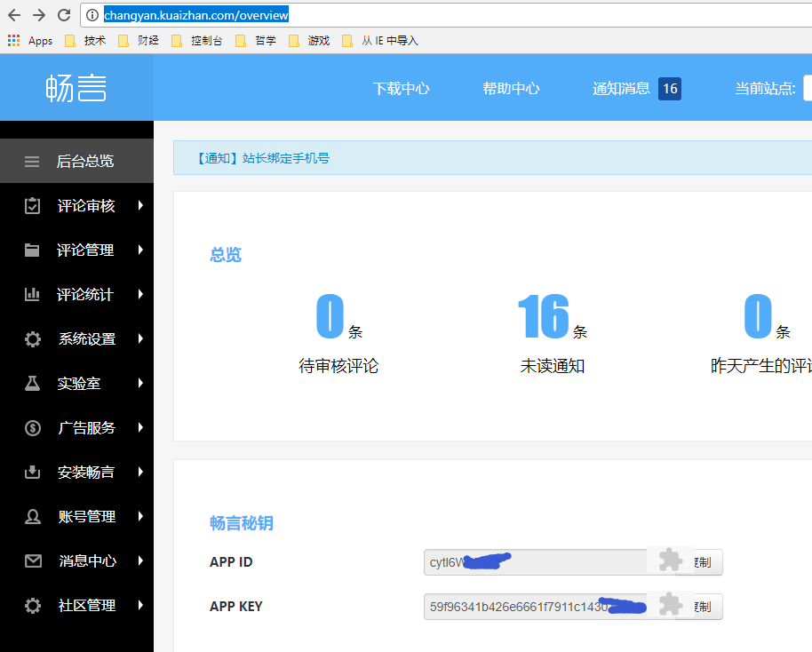
Task: Select 评论管理 sidebar menu label
Action: (85, 250)
